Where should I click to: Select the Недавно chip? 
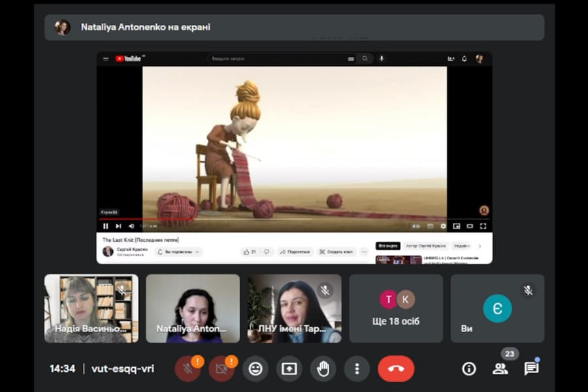[x=462, y=246]
